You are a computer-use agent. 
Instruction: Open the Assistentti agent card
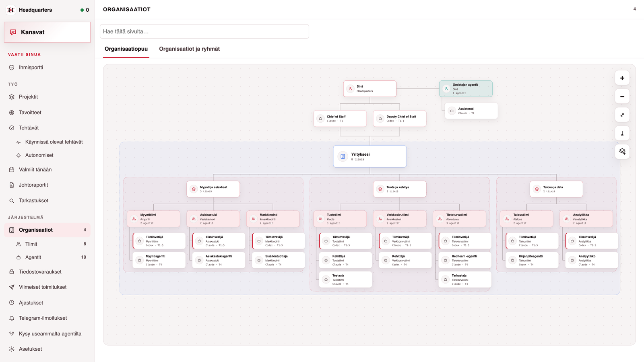tap(471, 111)
